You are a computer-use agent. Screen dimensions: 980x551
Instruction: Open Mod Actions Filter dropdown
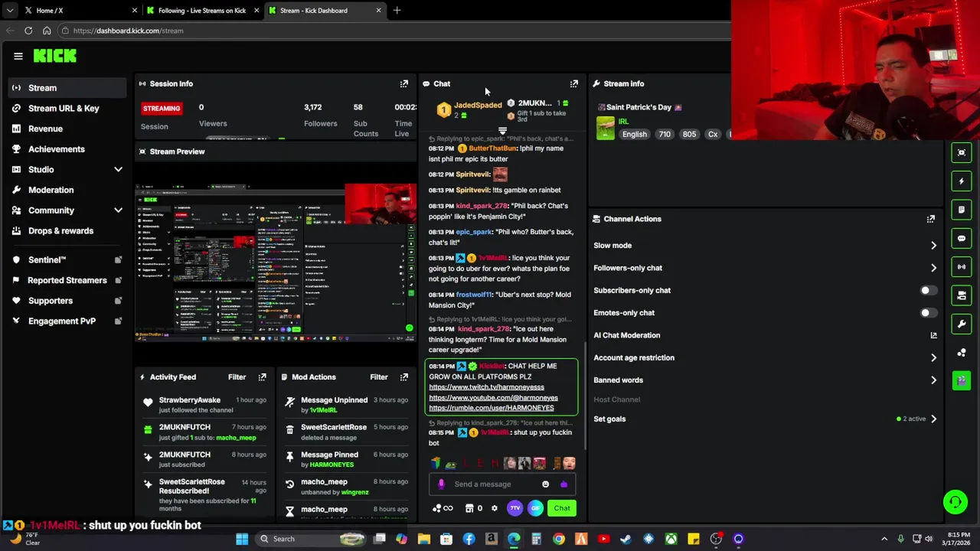pos(379,377)
